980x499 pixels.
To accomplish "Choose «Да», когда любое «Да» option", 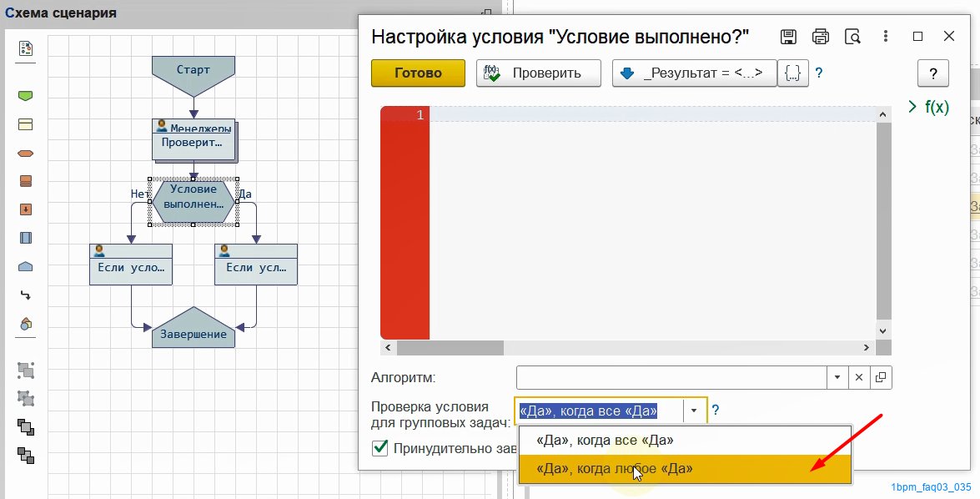I will click(614, 469).
